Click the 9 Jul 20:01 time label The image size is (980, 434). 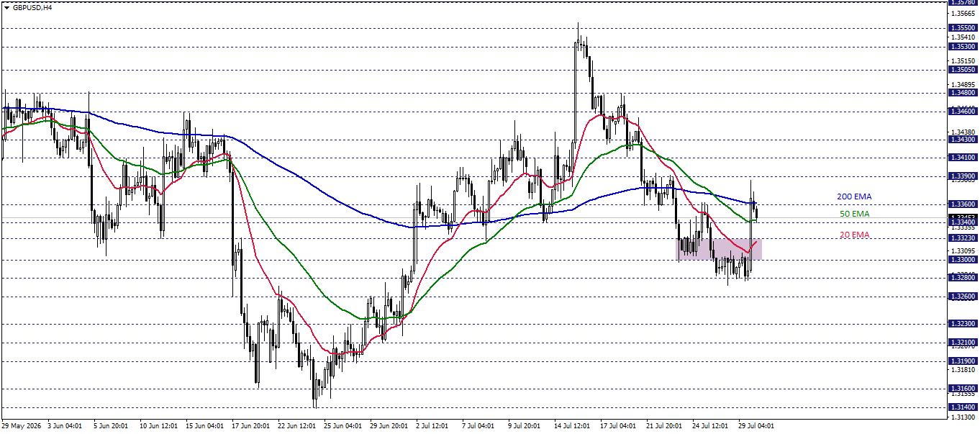tap(525, 426)
